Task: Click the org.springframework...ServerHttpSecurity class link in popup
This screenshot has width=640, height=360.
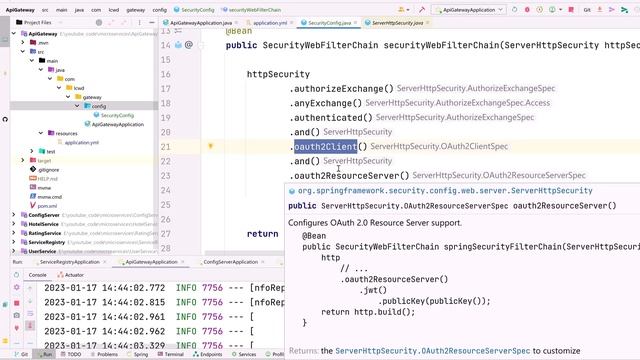Action: coord(445,191)
